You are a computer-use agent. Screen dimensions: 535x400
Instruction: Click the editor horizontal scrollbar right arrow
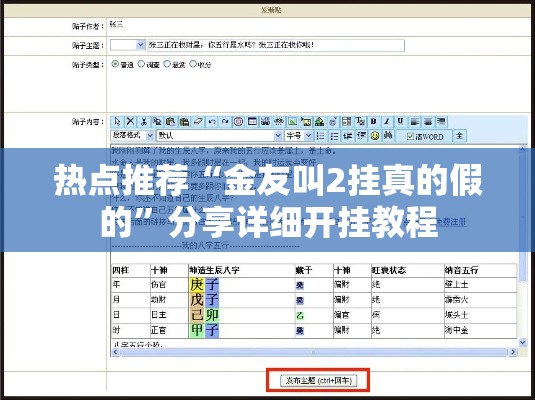coord(513,352)
